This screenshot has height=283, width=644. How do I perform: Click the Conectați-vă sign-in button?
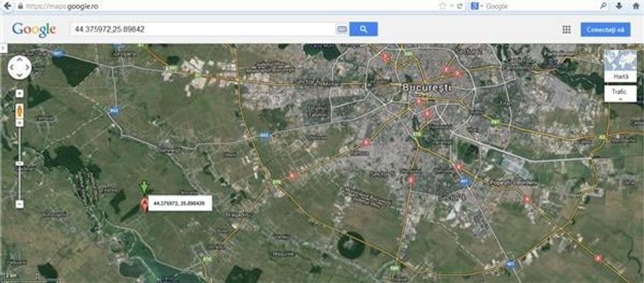coord(605,29)
